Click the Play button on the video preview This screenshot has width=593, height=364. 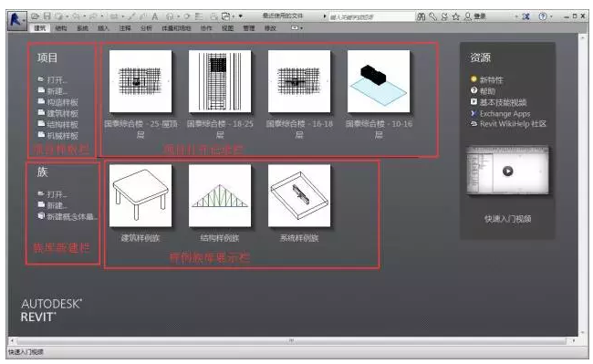click(x=507, y=171)
